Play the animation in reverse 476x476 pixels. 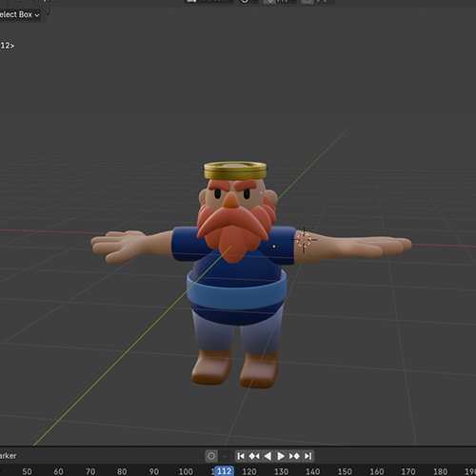pos(268,456)
